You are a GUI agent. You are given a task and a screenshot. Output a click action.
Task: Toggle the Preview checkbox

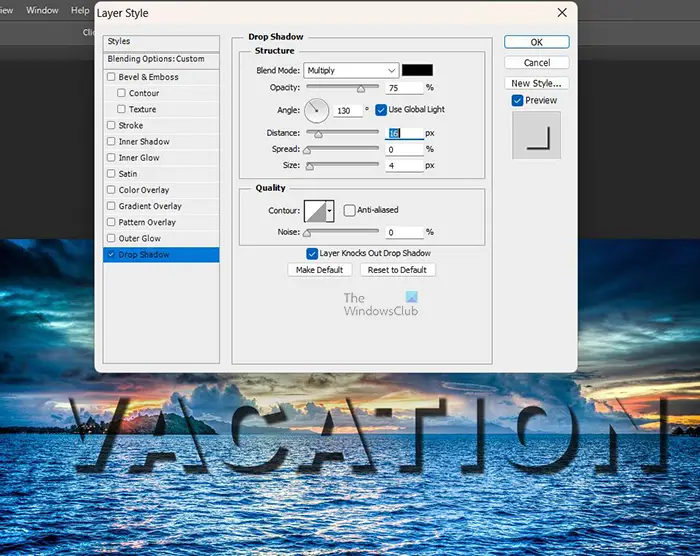(517, 100)
